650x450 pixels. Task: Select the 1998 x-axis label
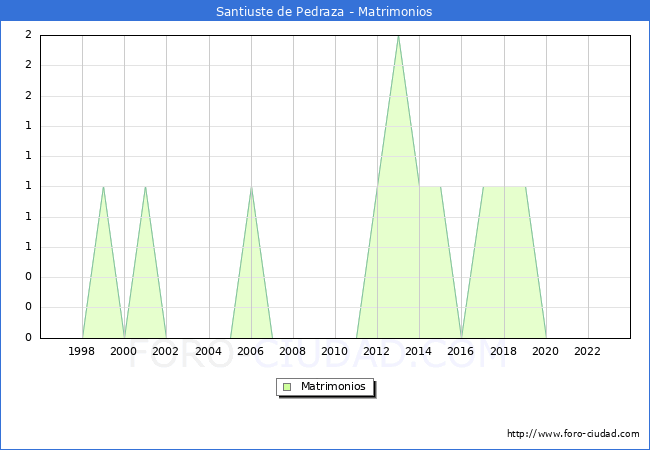[x=81, y=351]
